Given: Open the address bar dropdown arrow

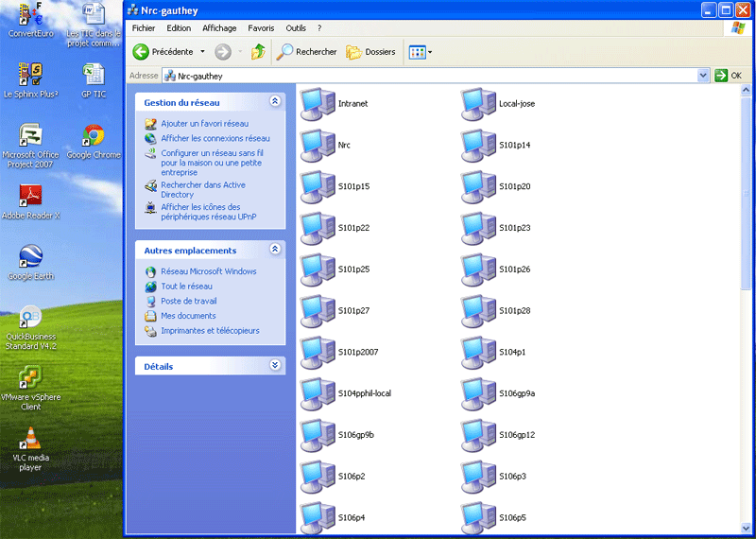Looking at the screenshot, I should [703, 76].
